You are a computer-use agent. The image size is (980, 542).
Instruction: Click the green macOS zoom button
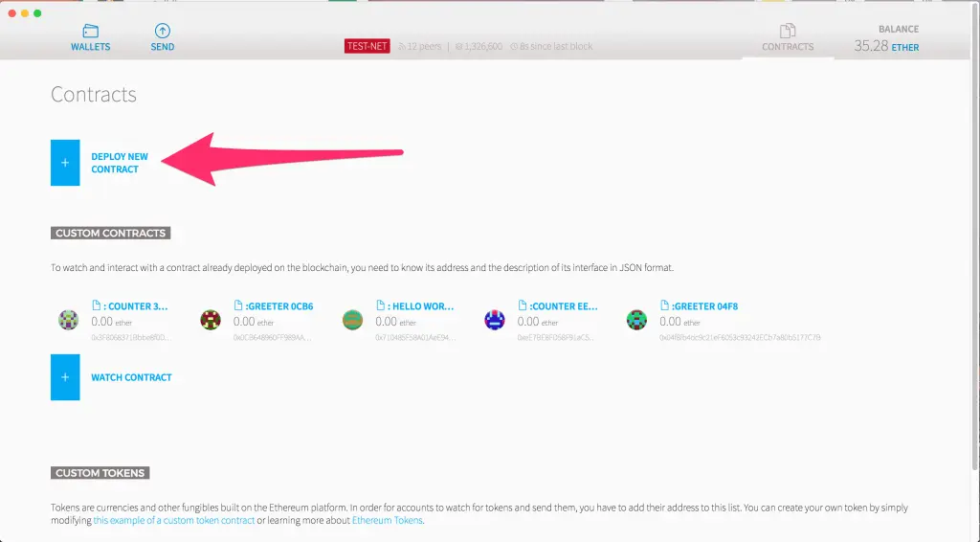click(37, 13)
